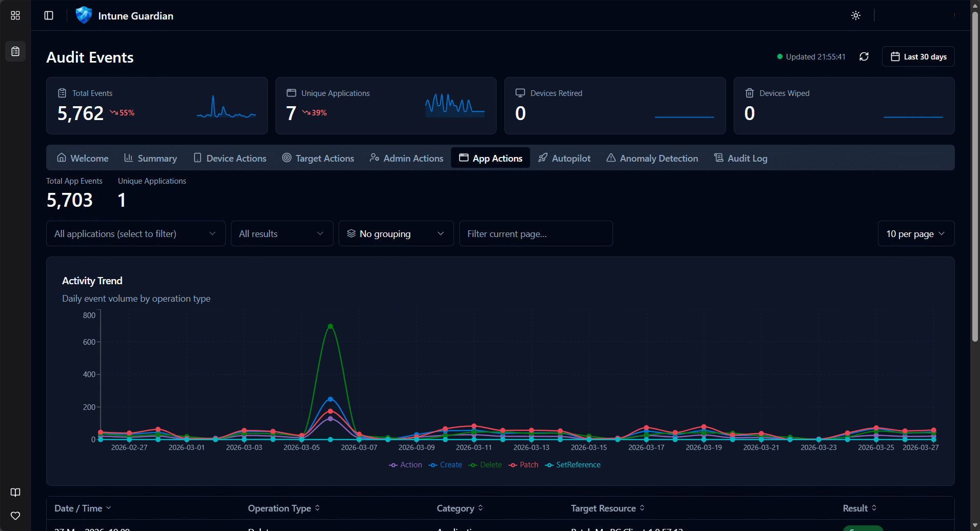The height and width of the screenshot is (531, 980).
Task: Click the Last 30 days button
Action: click(918, 56)
